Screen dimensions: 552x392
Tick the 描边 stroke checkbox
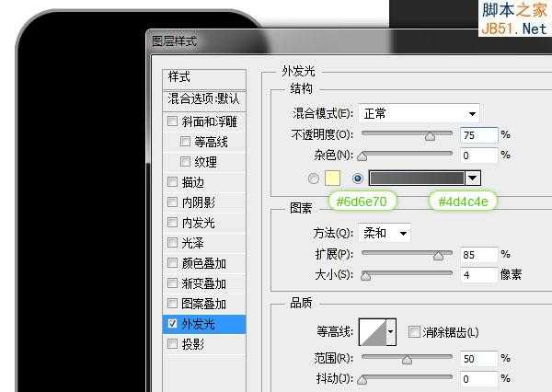173,182
